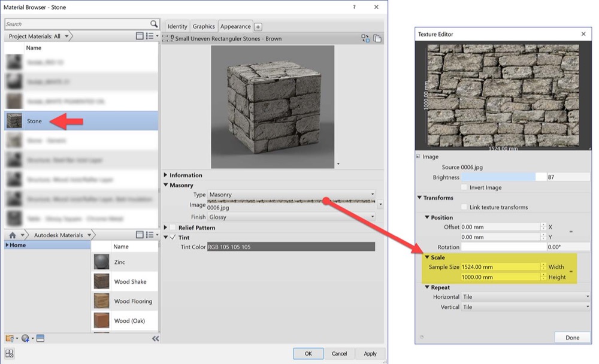Viewport: 599px width, 364px height.
Task: Open the Project Materials: All filter dropdown
Action: (x=66, y=35)
